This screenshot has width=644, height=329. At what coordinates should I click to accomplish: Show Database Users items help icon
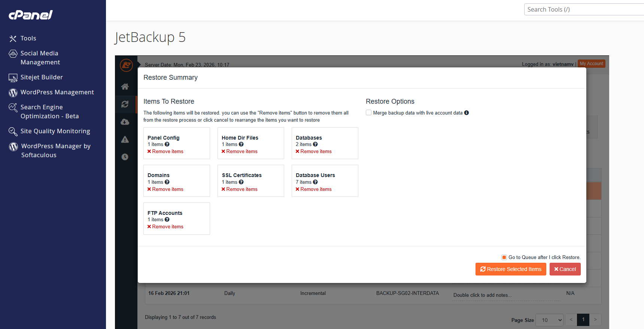click(315, 182)
